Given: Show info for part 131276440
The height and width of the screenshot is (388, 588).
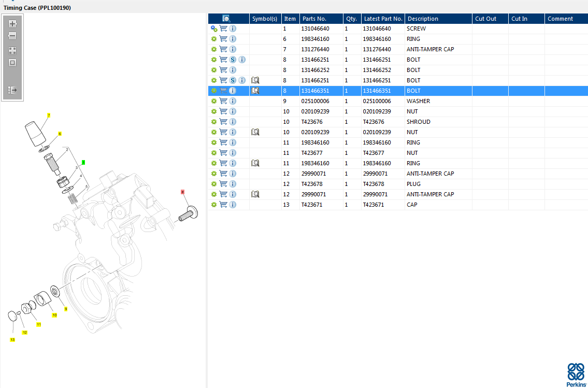Looking at the screenshot, I should click(233, 49).
